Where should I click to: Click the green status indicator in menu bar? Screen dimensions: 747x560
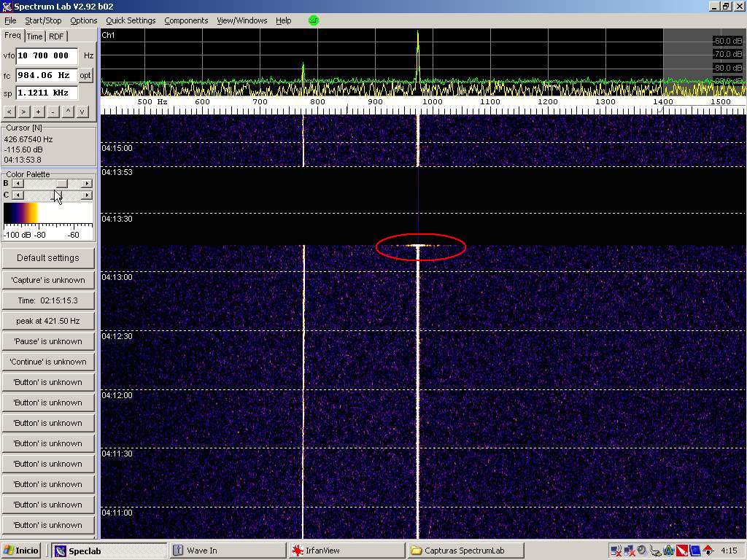[313, 20]
